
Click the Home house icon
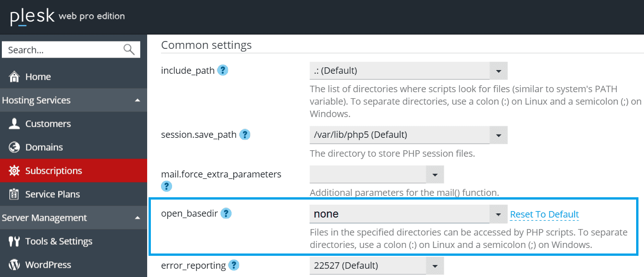pyautogui.click(x=14, y=77)
